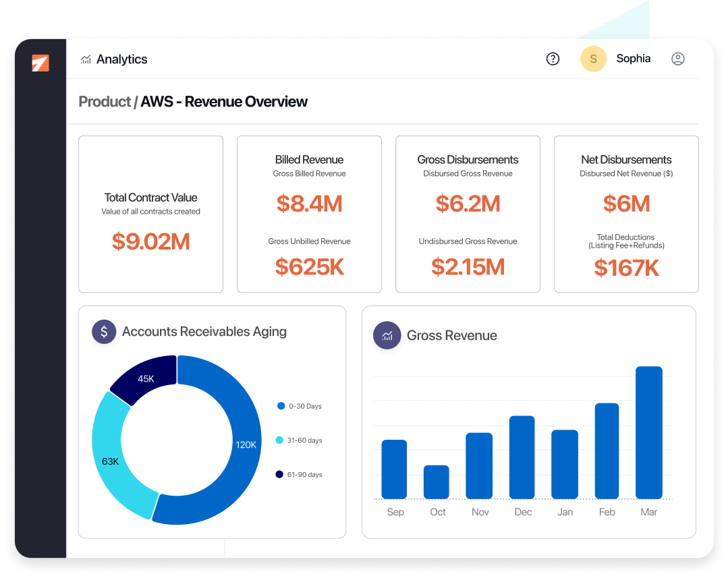
Task: Click the Nov bar in Gross Revenue chart
Action: [479, 465]
